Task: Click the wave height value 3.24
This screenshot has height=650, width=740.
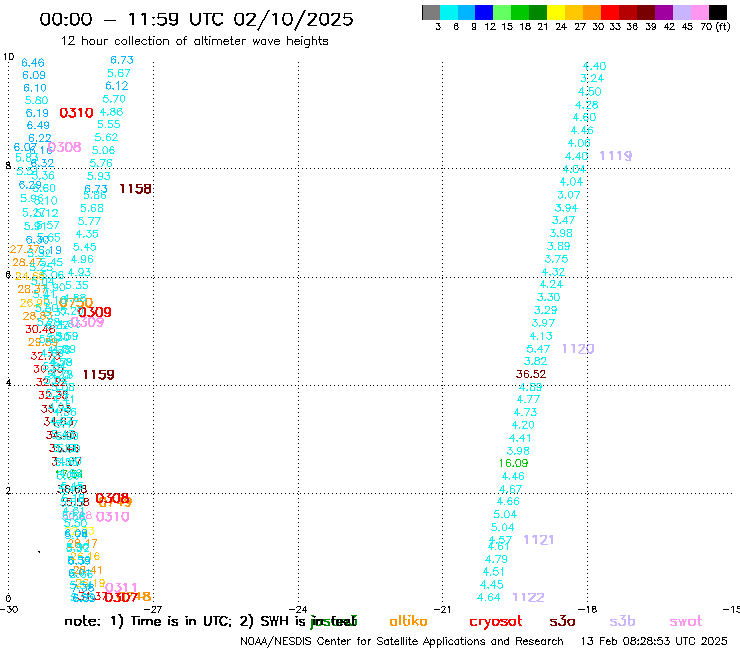Action: coord(592,78)
